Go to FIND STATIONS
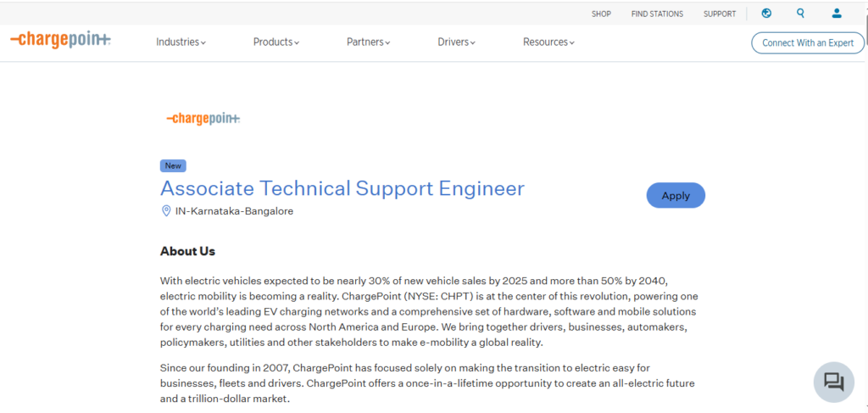The width and height of the screenshot is (868, 413). click(x=657, y=14)
